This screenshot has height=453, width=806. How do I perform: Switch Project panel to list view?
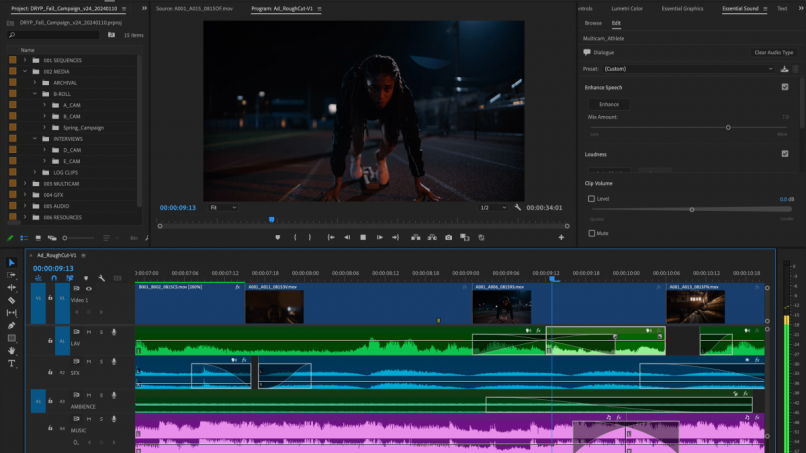click(24, 238)
